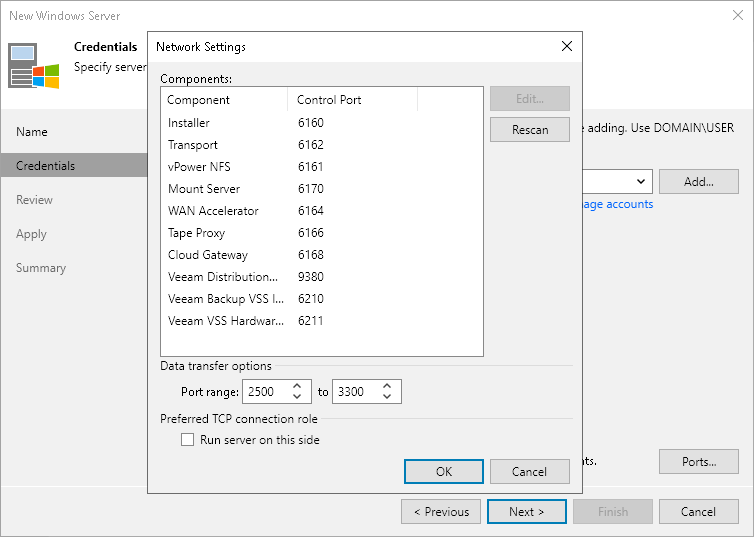Increase the end port value 3300 with the up arrow
The image size is (754, 537).
pos(387,386)
